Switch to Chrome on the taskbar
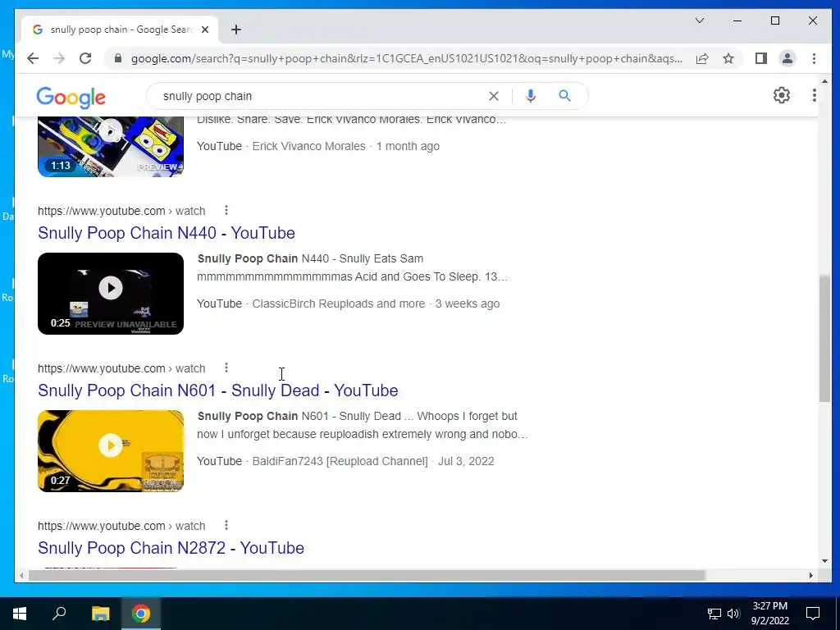The image size is (840, 630). [141, 614]
